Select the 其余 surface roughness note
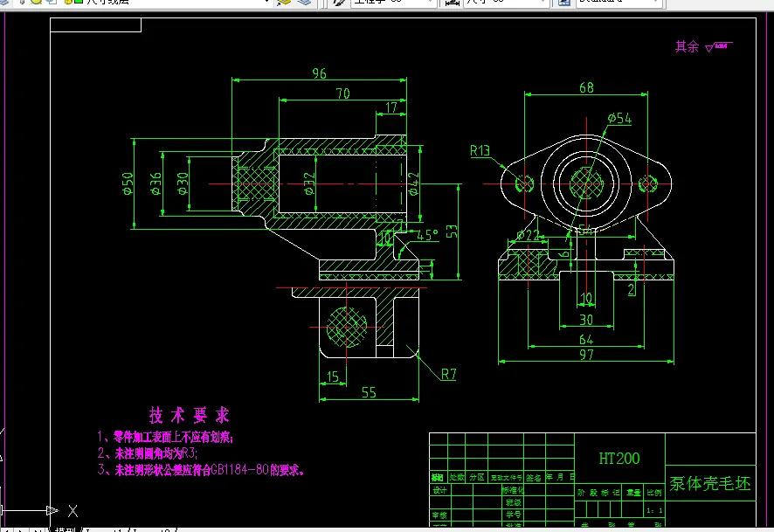This screenshot has width=774, height=532. pyautogui.click(x=703, y=46)
